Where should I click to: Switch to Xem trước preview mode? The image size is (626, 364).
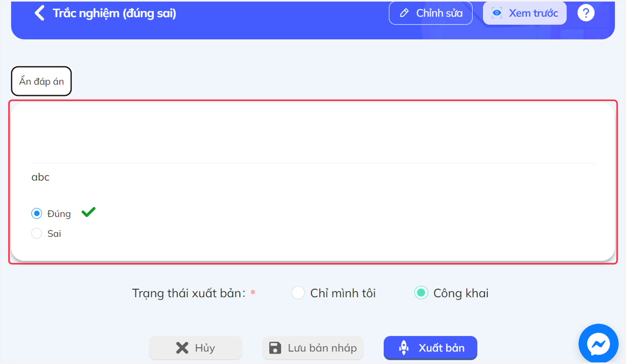[x=525, y=13]
